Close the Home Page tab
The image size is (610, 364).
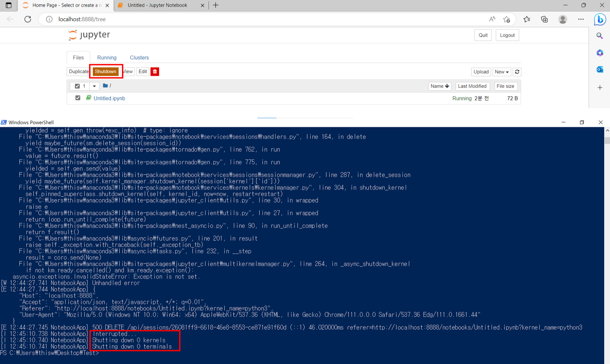[x=107, y=5]
